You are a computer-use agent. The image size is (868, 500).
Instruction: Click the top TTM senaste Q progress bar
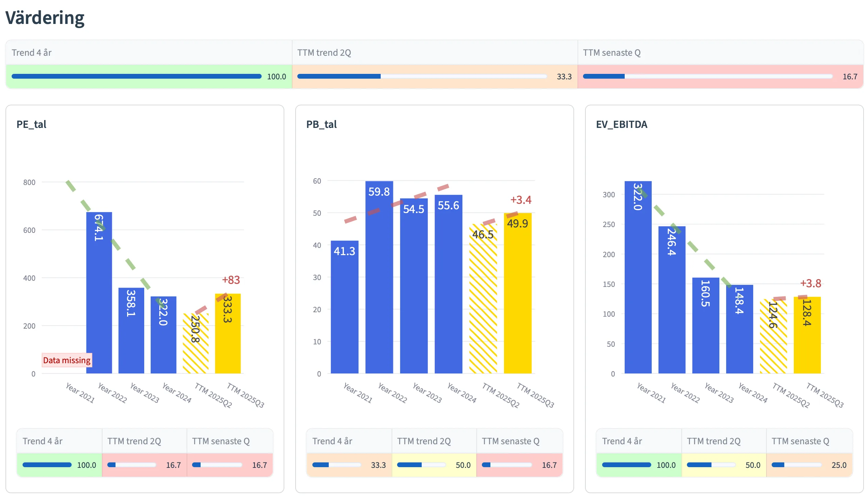(707, 76)
